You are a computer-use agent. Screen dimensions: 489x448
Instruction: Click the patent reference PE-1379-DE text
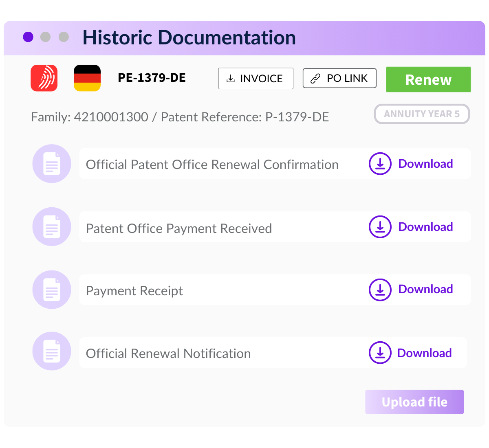(152, 78)
